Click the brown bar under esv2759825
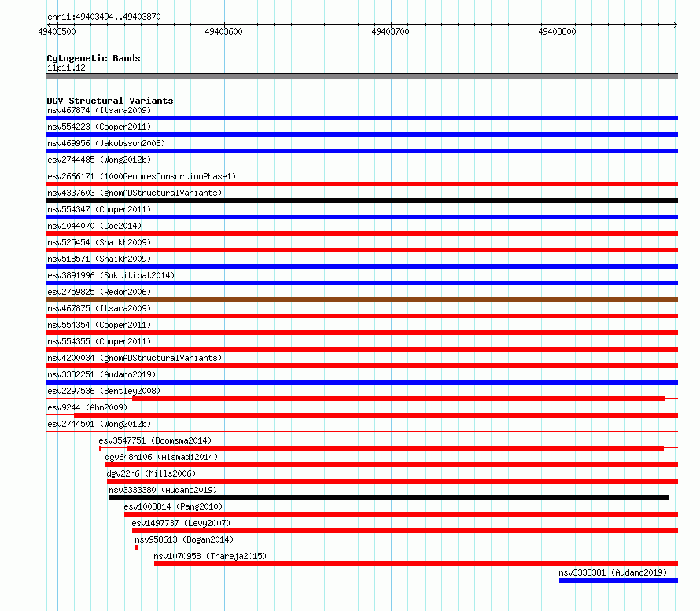This screenshot has height=611, width=700. click(362, 300)
